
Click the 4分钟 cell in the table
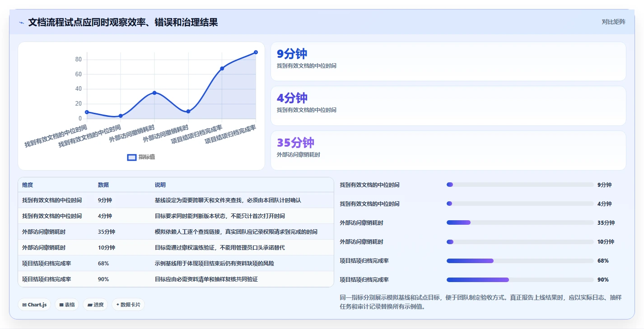105,216
